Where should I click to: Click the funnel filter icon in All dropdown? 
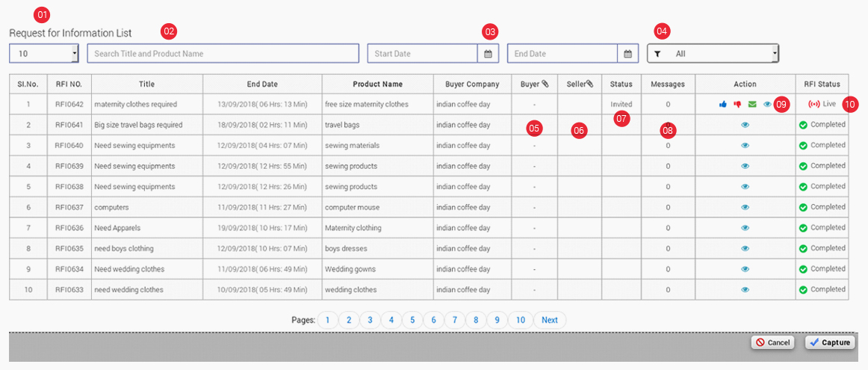coord(657,54)
